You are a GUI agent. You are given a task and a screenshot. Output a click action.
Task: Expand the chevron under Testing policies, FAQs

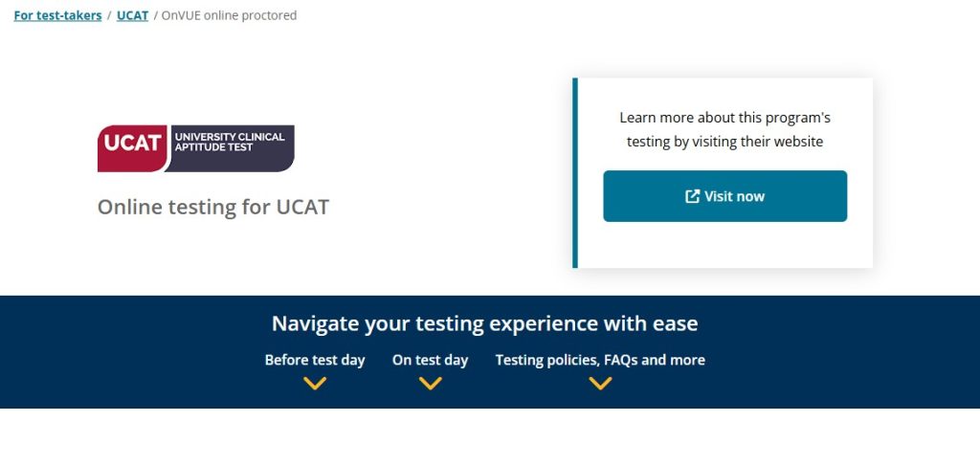pyautogui.click(x=600, y=384)
